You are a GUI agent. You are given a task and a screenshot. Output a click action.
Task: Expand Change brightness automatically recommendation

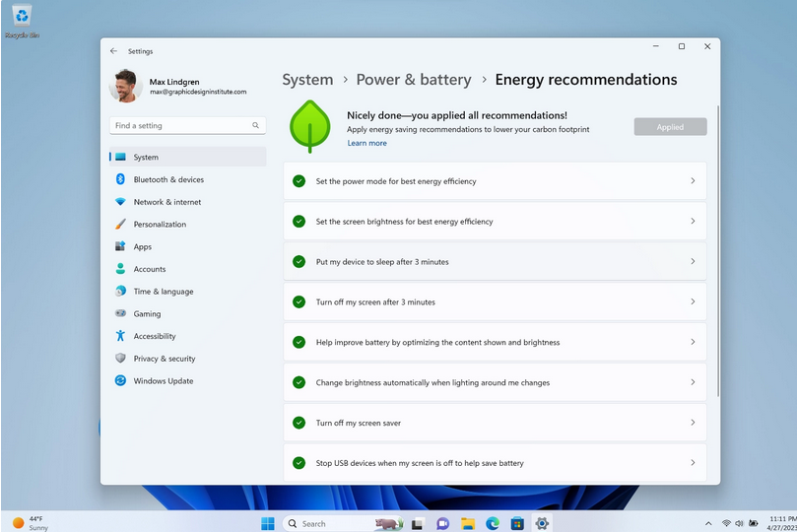click(x=495, y=382)
